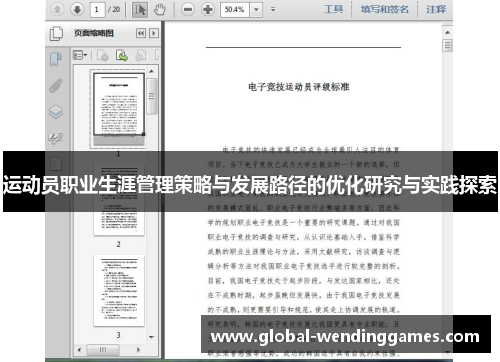Click the thumbnail panel vertical scrollbar handle
500x362 pixels.
[152, 96]
